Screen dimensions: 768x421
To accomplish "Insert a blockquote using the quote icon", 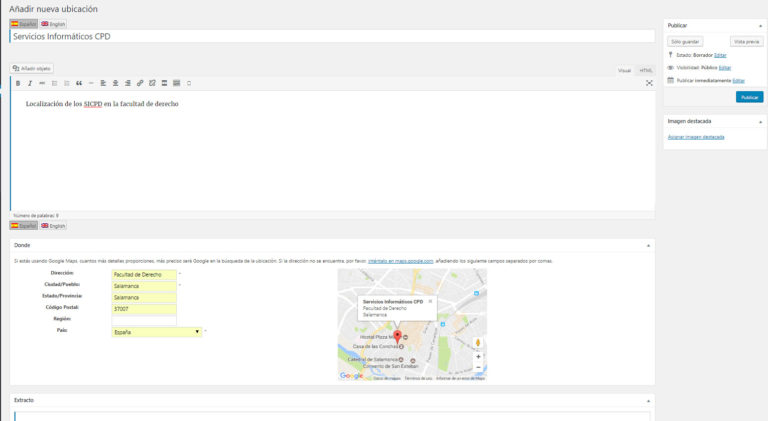I will point(78,83).
